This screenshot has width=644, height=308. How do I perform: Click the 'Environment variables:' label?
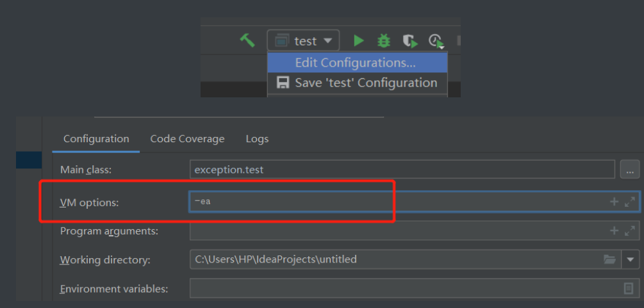pyautogui.click(x=114, y=289)
